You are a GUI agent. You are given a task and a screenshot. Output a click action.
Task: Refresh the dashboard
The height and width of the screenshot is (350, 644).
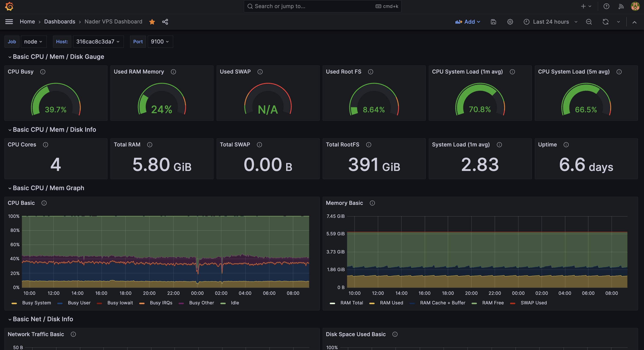(605, 22)
